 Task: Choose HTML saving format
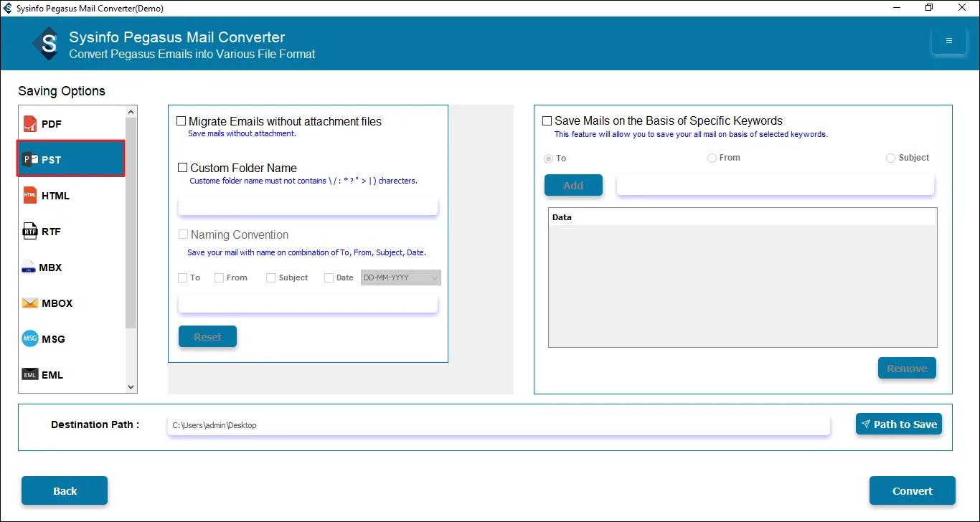[72, 196]
